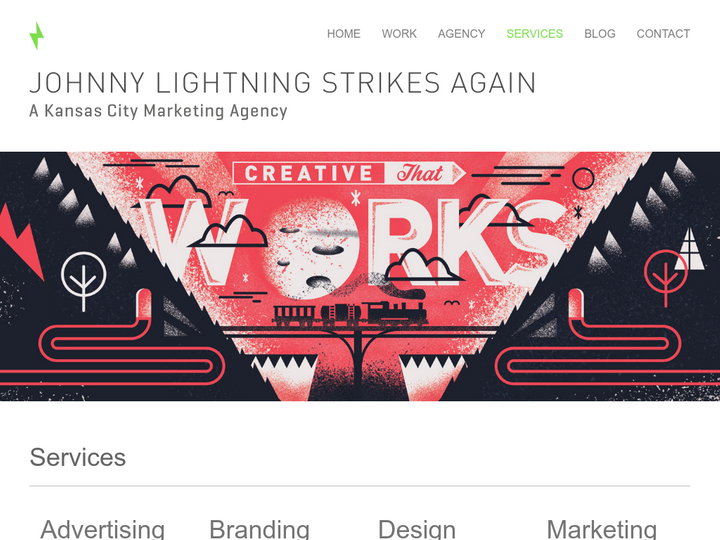Open the Contact page
Screen dimensions: 720x540
coord(663,34)
